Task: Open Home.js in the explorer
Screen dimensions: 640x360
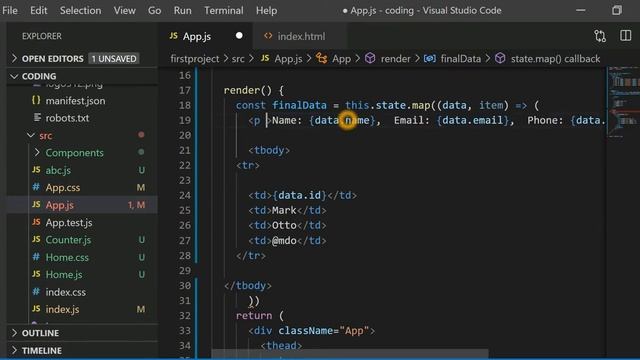Action: (64, 275)
